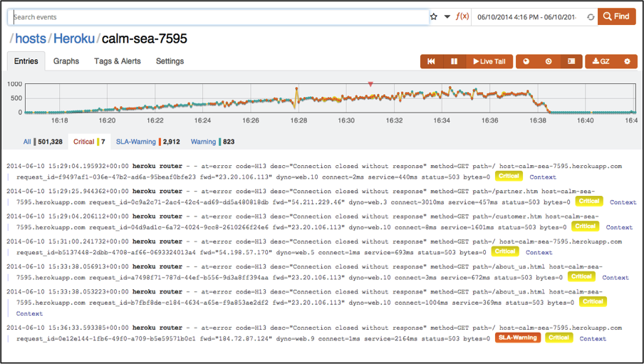644x364 pixels.
Task: Filter by All 501,328 events
Action: 43,142
